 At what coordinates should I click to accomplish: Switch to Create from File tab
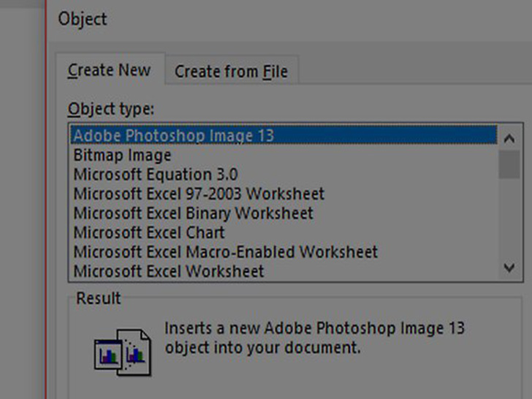pyautogui.click(x=231, y=72)
